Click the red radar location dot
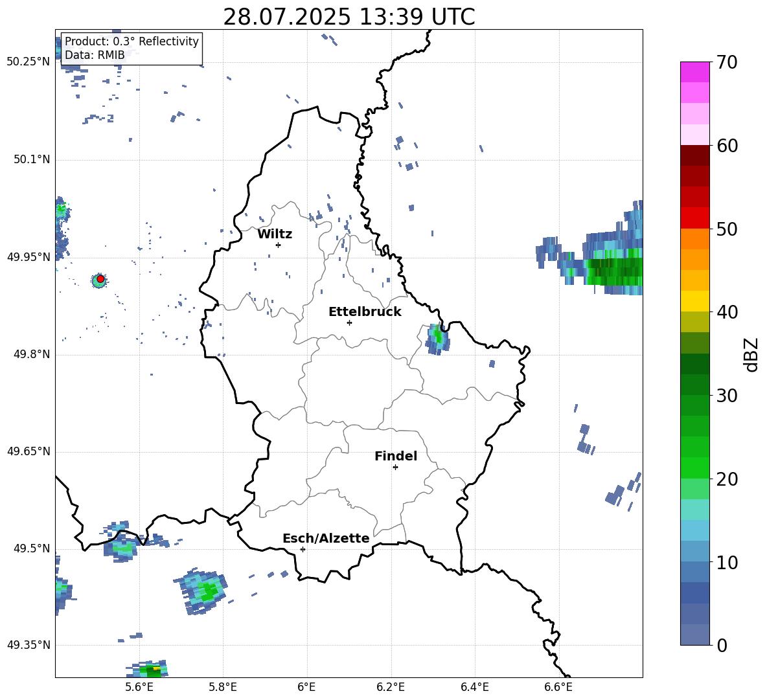This screenshot has width=767, height=700. [100, 279]
